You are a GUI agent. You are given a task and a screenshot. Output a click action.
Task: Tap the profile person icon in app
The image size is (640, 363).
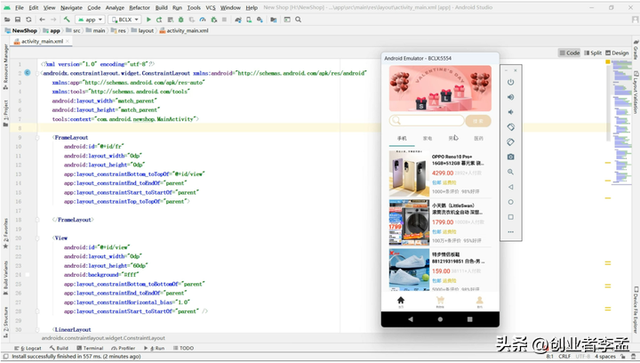(480, 301)
